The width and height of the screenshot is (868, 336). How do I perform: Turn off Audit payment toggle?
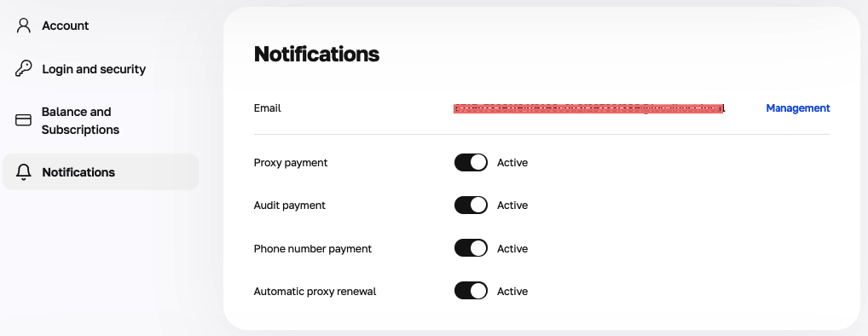coord(471,205)
